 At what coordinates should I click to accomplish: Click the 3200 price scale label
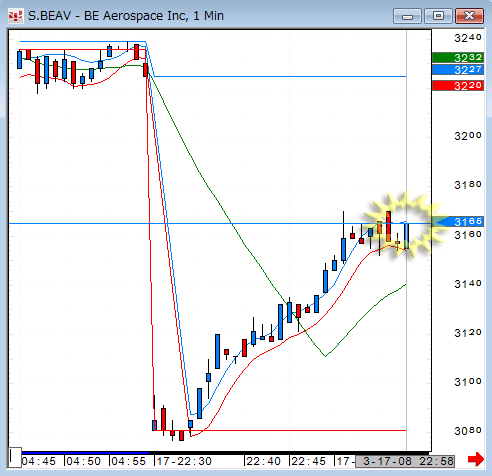468,136
